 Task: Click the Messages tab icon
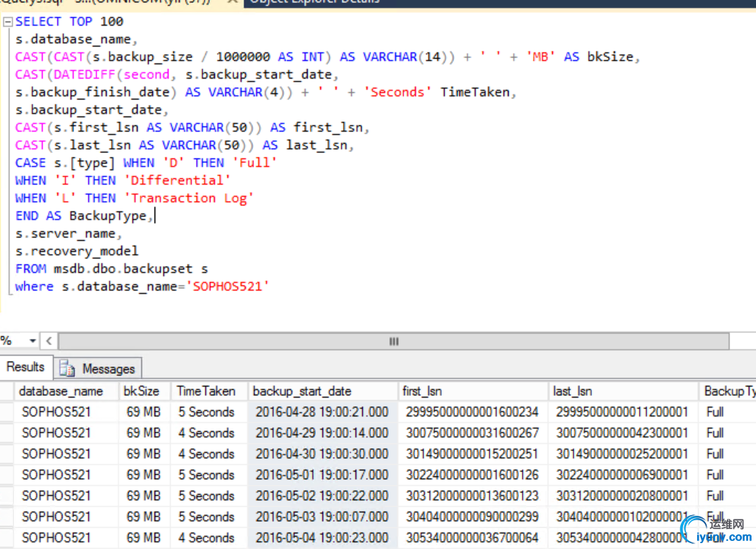(68, 369)
